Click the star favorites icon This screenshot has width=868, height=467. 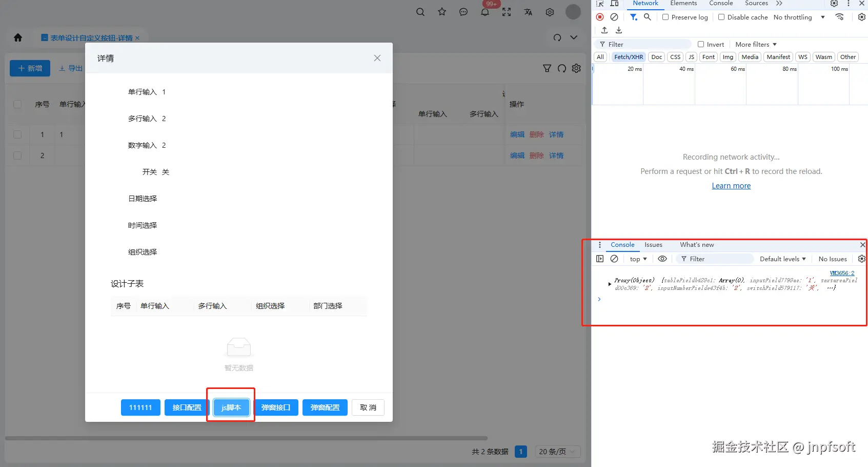click(x=442, y=12)
